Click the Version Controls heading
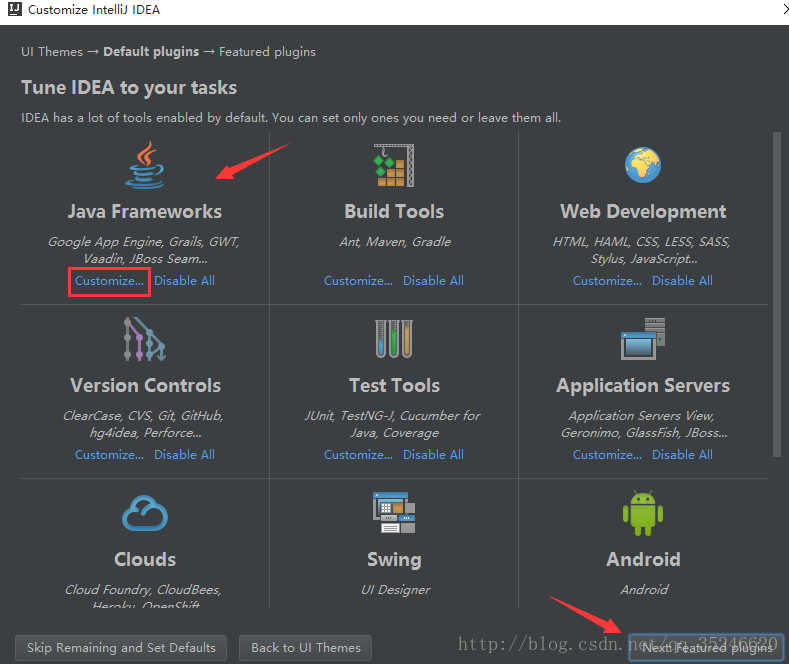789x664 pixels. pos(145,385)
